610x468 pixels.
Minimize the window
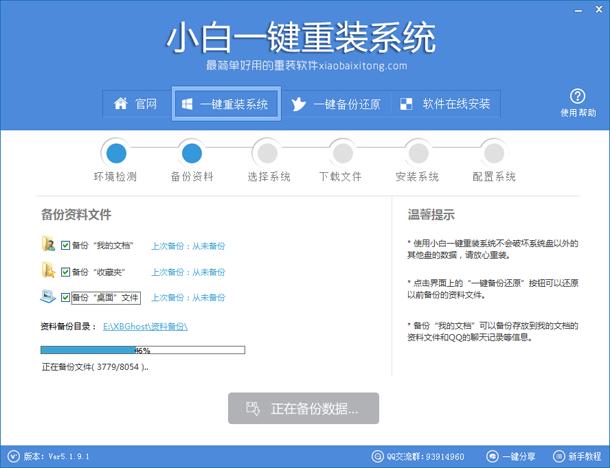point(578,11)
